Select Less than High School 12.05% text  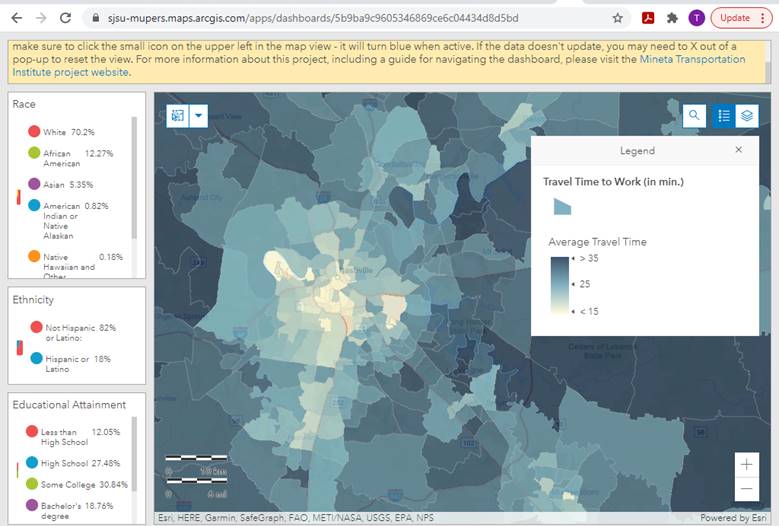[x=80, y=437]
